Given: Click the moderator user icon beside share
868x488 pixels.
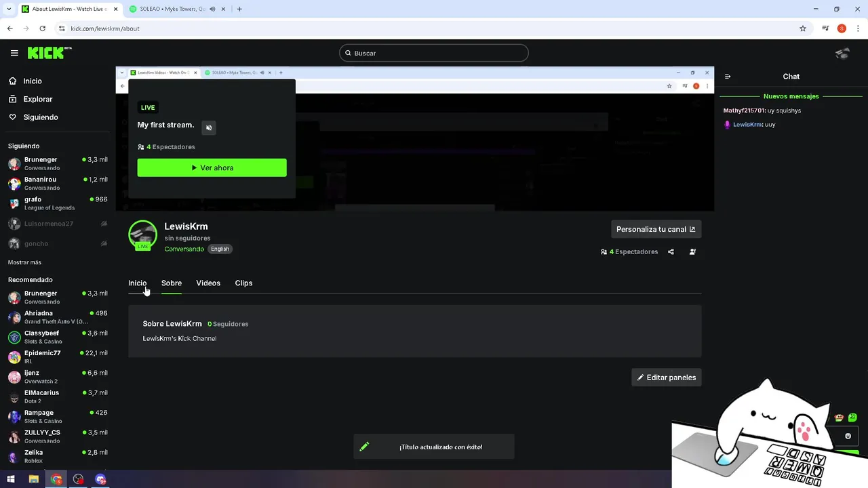Looking at the screenshot, I should click(692, 251).
